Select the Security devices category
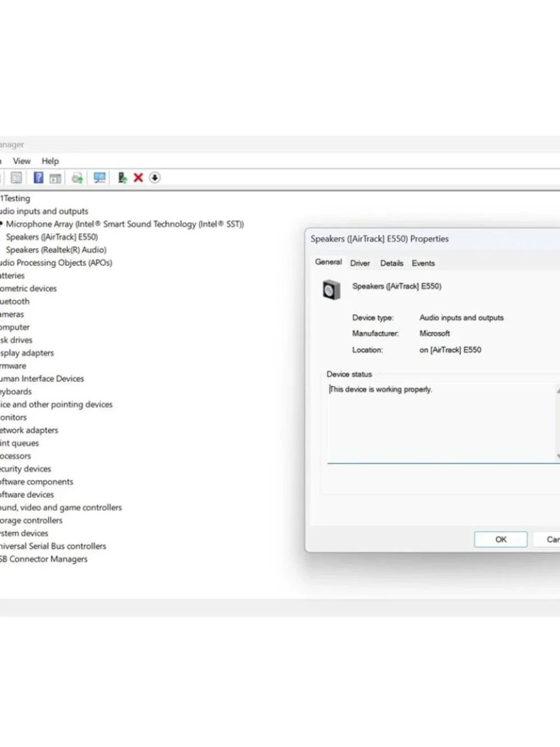This screenshot has height=747, width=560. pos(26,469)
